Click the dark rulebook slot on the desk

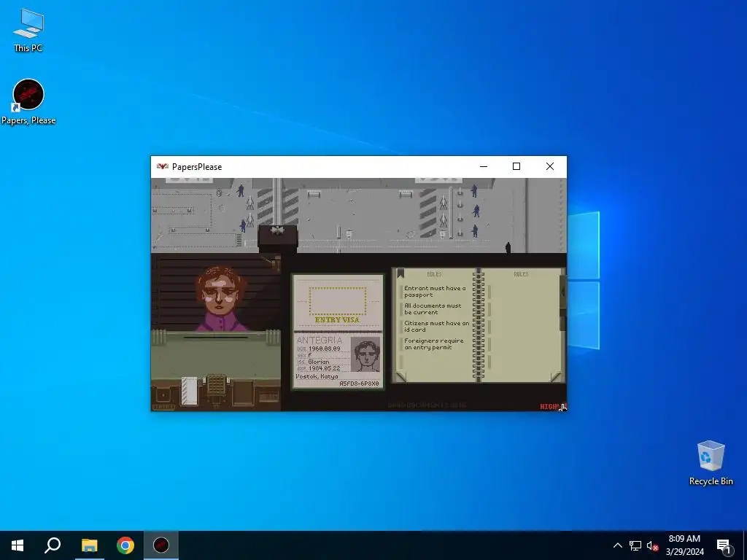[x=242, y=393]
